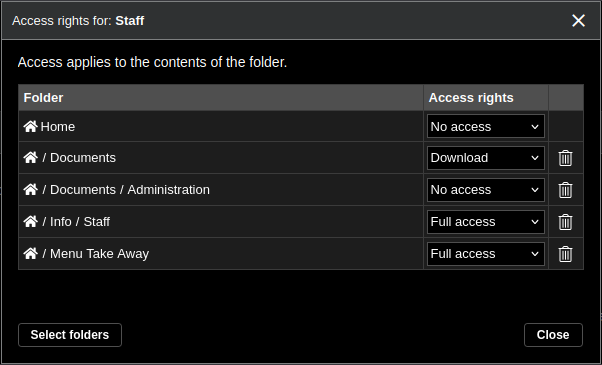Delete the Documents folder access rule

tap(565, 158)
